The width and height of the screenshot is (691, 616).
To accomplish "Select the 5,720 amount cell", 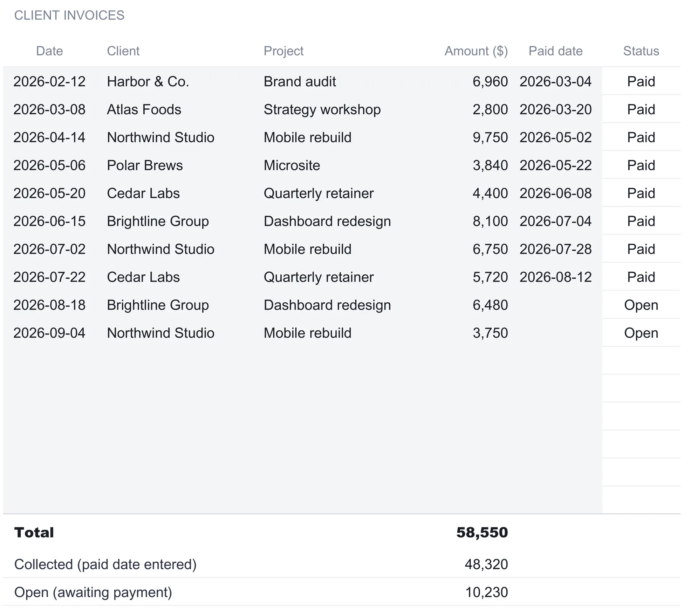I will (x=490, y=277).
